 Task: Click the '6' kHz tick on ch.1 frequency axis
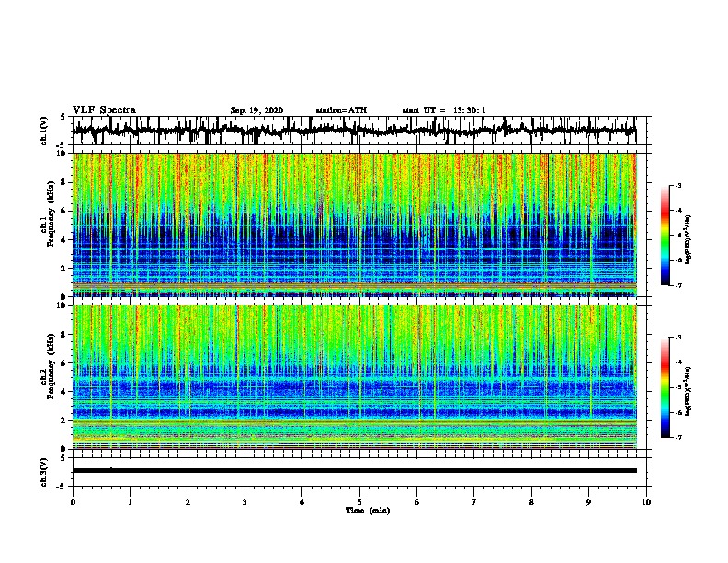click(63, 212)
